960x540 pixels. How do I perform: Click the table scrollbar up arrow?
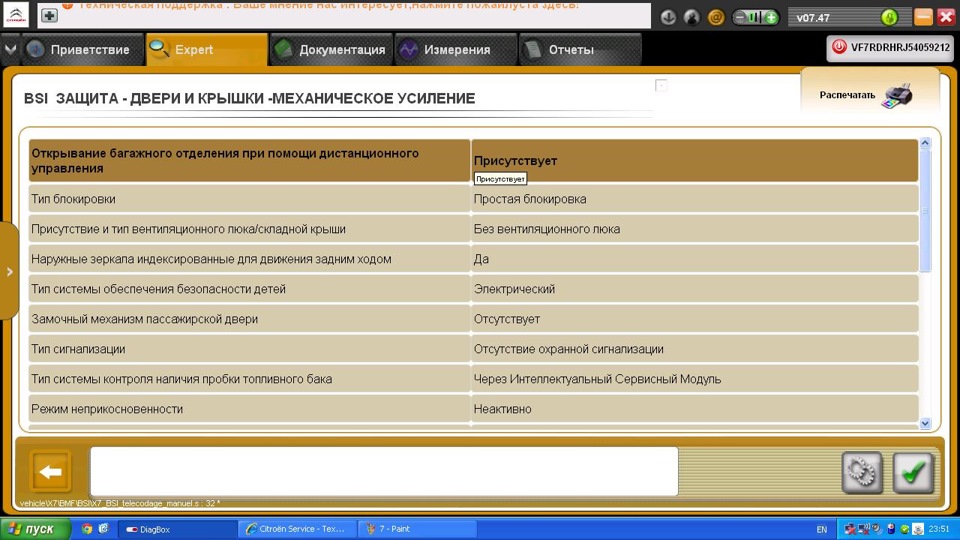[x=925, y=143]
